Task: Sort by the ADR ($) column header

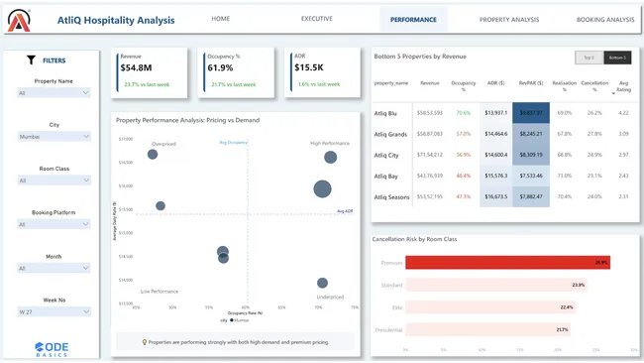Action: pyautogui.click(x=495, y=83)
